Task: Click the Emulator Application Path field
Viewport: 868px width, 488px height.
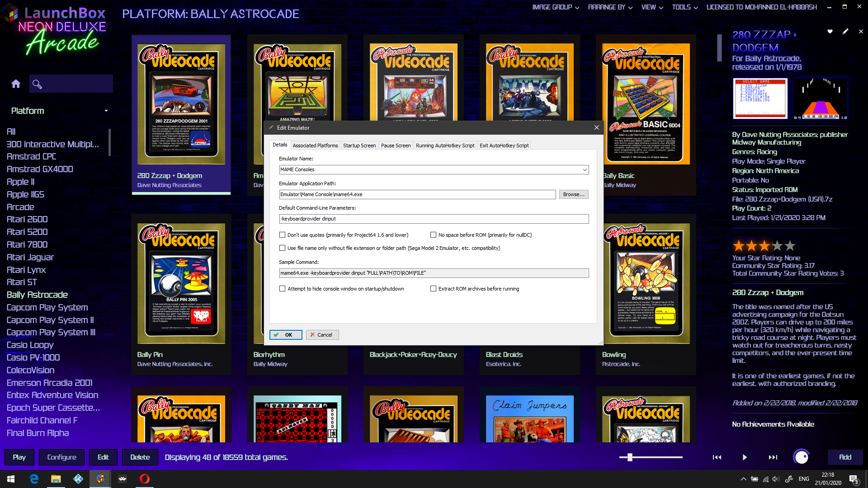Action: coord(417,194)
